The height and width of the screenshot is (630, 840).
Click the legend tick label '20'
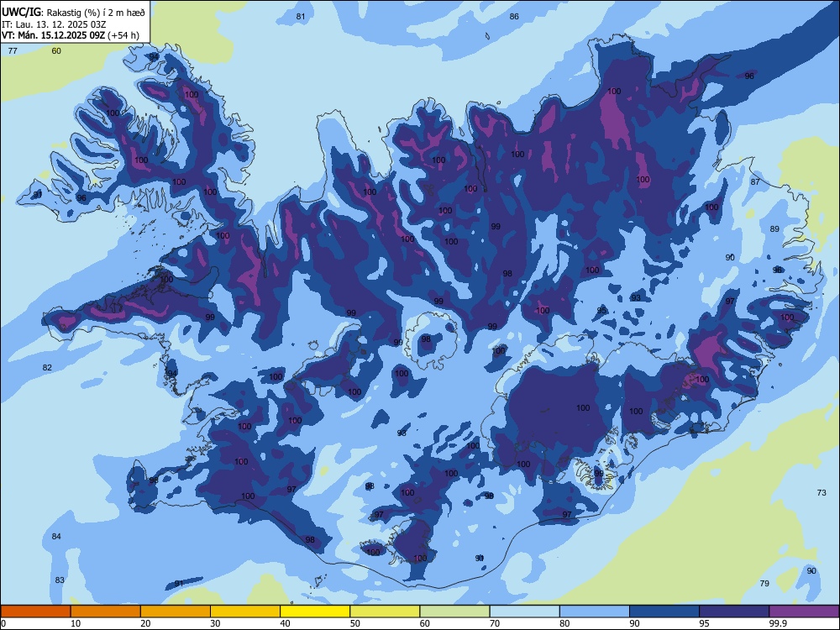(x=145, y=623)
